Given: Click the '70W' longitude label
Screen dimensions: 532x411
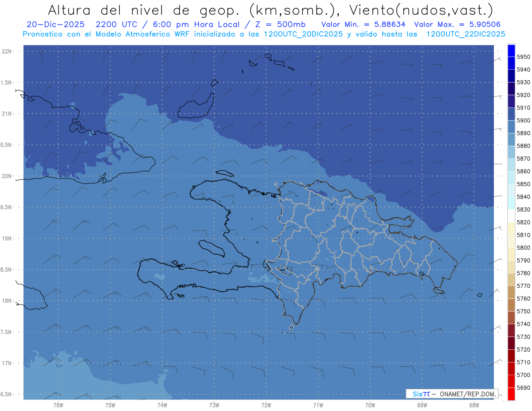Looking at the screenshot, I should [370, 405].
